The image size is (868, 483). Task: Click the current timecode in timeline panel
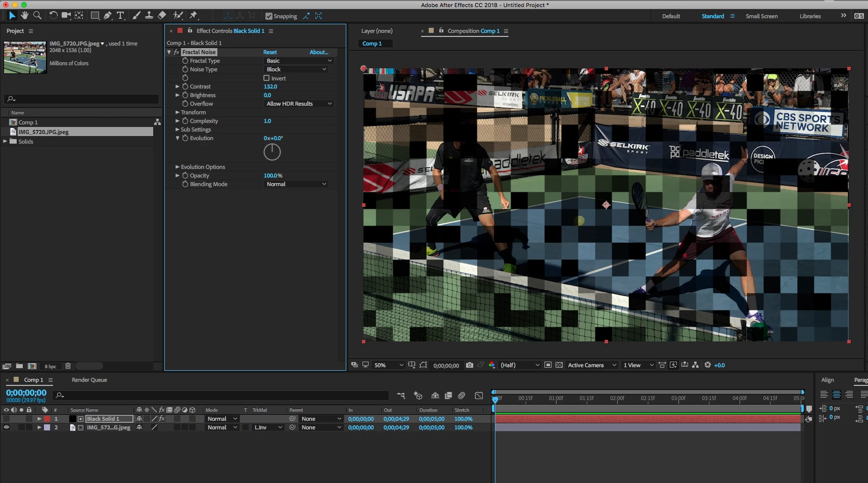click(26, 392)
